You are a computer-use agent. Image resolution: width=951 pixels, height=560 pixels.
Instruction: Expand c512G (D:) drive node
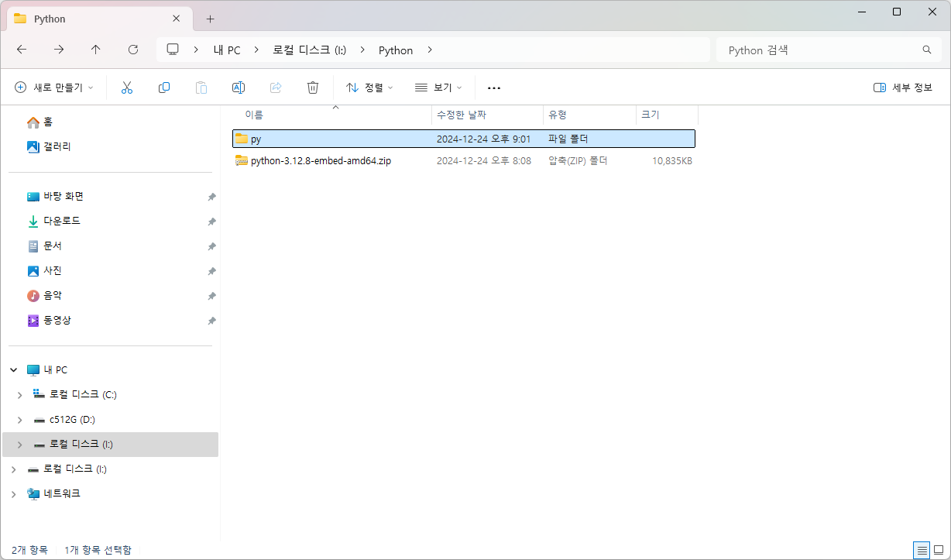coord(20,420)
